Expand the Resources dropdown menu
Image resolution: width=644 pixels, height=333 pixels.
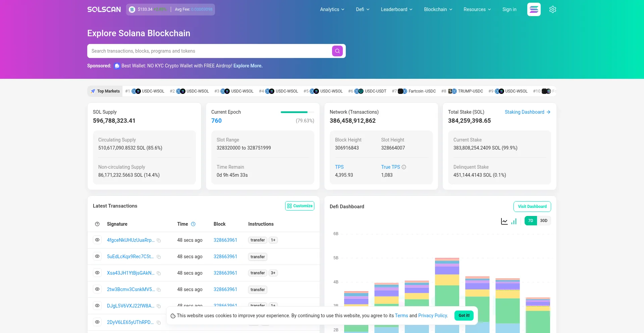477,9
